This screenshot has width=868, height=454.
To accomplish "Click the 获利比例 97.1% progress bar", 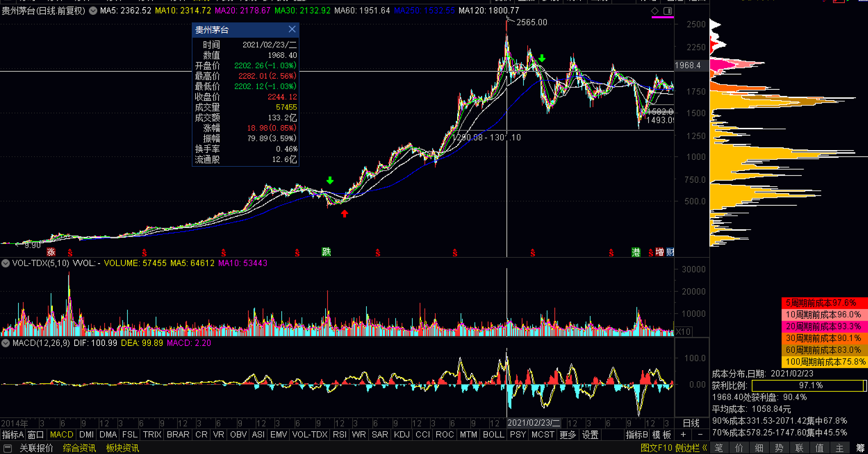I will [x=809, y=385].
